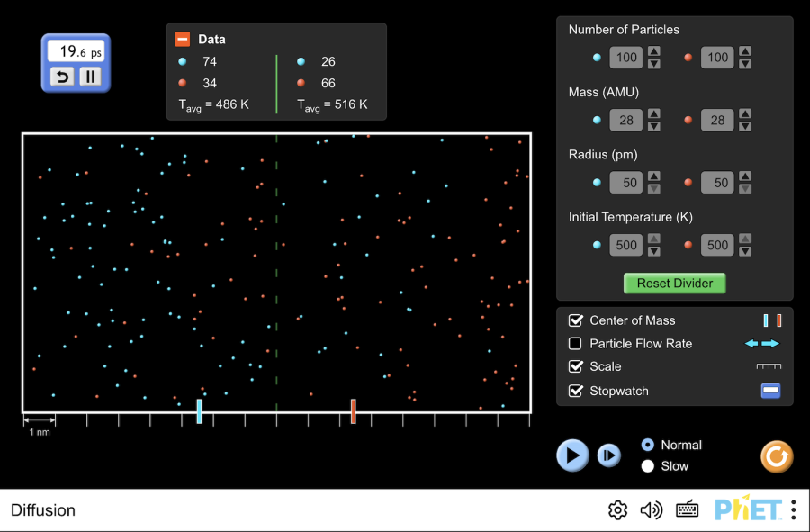This screenshot has height=532, width=810.
Task: Collapse the Data panel with minus button
Action: 183,39
